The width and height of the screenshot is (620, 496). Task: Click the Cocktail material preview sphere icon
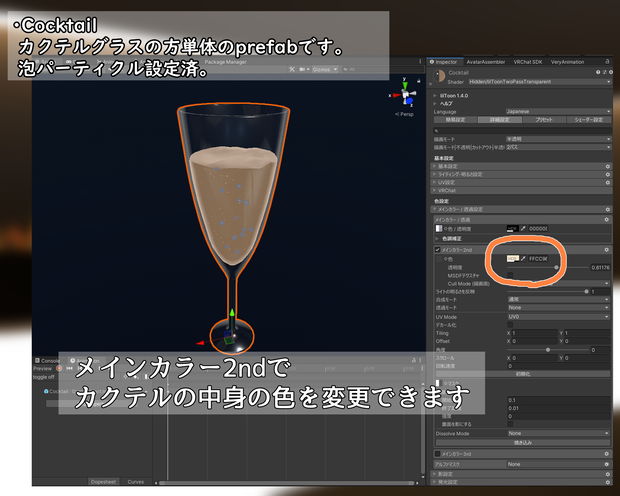(439, 76)
